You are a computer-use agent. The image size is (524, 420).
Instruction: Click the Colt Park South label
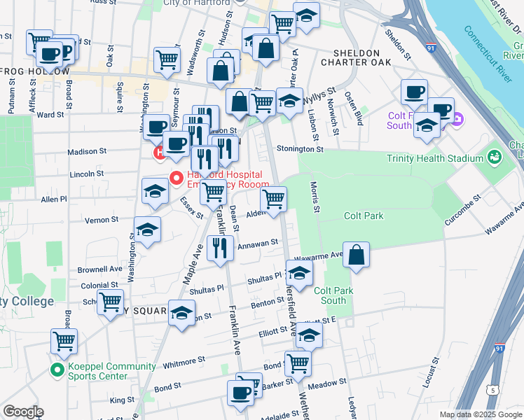tap(333, 295)
